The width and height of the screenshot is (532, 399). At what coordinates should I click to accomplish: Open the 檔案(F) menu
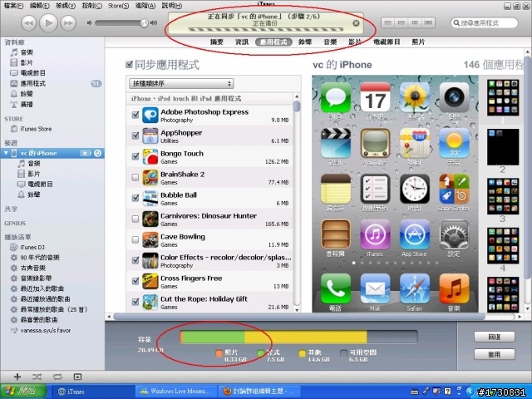[x=13, y=6]
